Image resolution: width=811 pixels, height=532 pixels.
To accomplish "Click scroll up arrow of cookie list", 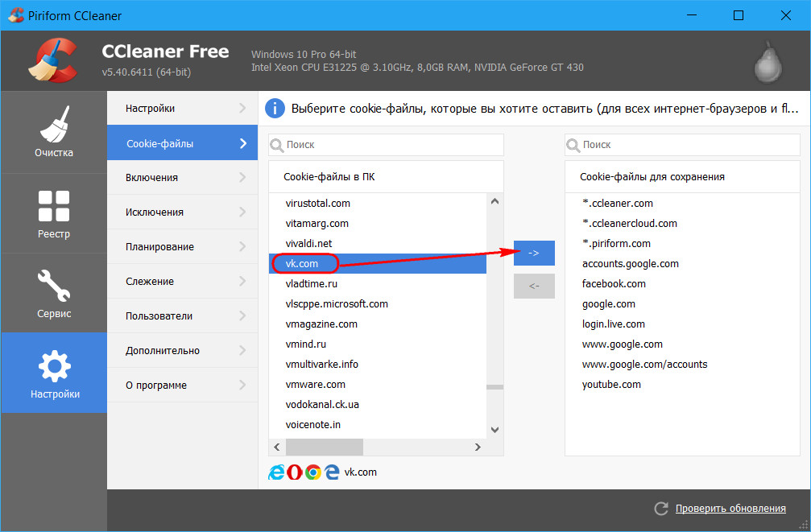I will point(494,202).
